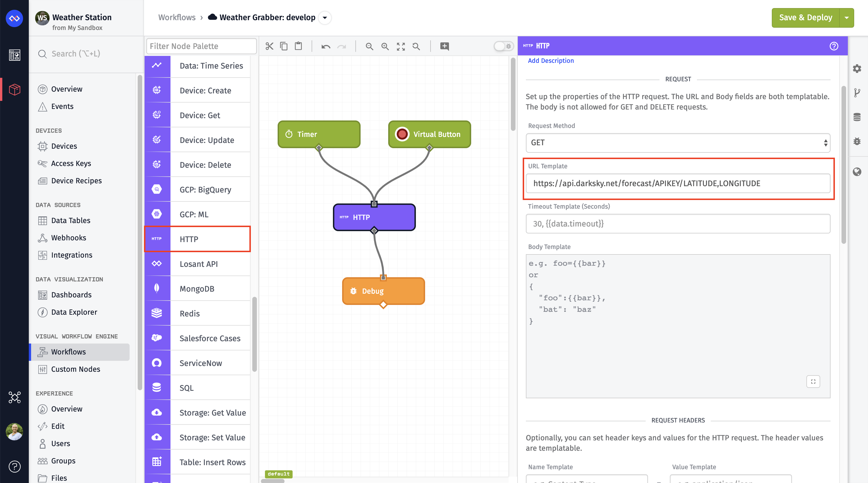Select Custom Nodes in the sidebar
This screenshot has width=868, height=483.
(75, 369)
